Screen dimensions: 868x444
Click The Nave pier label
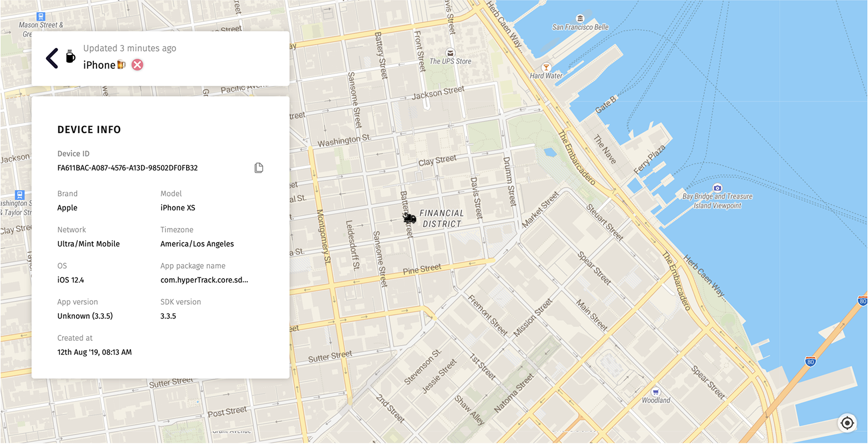pyautogui.click(x=605, y=149)
